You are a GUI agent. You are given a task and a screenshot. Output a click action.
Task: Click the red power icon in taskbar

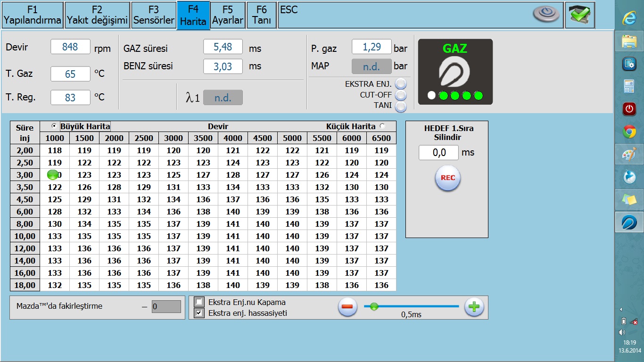(x=629, y=109)
